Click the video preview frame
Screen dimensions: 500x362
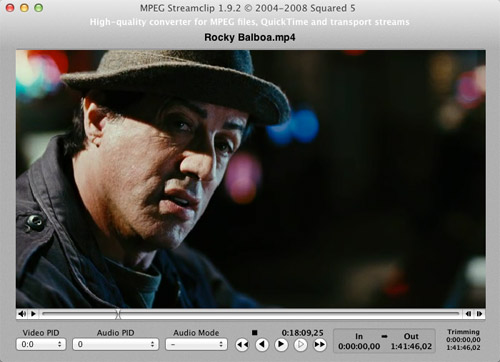click(251, 179)
